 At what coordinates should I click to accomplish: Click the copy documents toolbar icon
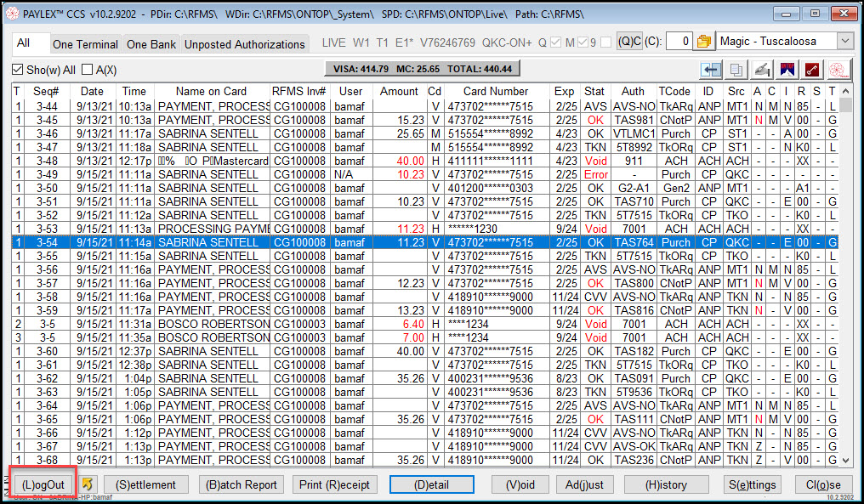coord(736,70)
